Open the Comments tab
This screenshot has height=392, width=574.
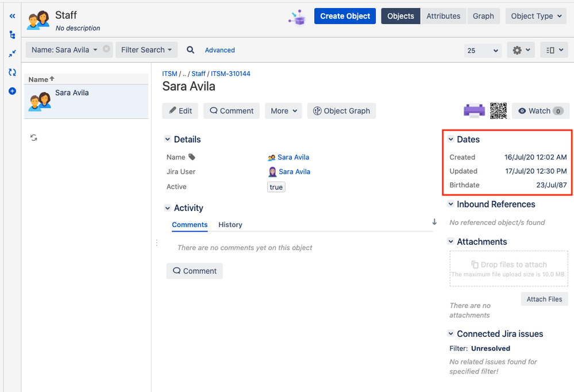tap(190, 225)
